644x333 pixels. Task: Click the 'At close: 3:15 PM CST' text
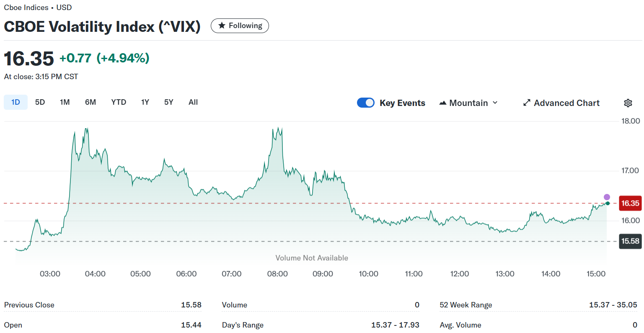coord(41,77)
